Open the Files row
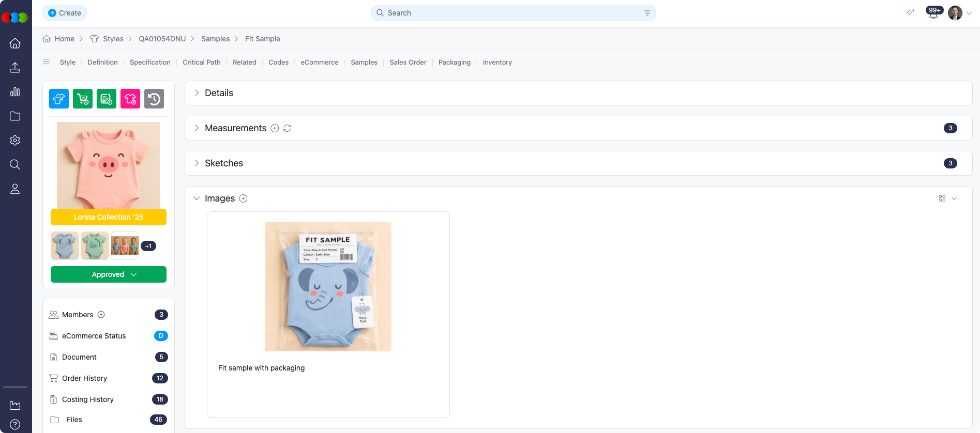Viewport: 980px width, 433px height. 109,420
